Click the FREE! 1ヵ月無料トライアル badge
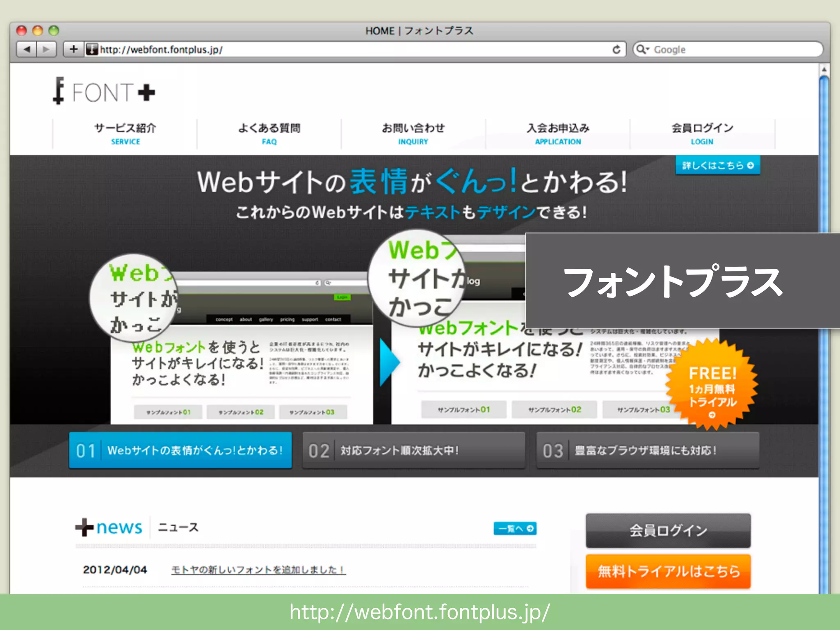The width and height of the screenshot is (840, 630). 712,384
